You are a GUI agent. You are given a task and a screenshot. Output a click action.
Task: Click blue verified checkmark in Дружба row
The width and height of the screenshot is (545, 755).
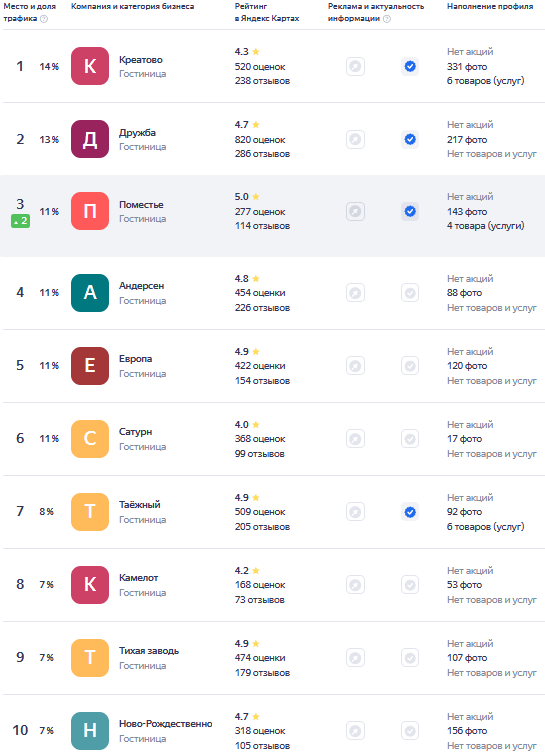(410, 139)
